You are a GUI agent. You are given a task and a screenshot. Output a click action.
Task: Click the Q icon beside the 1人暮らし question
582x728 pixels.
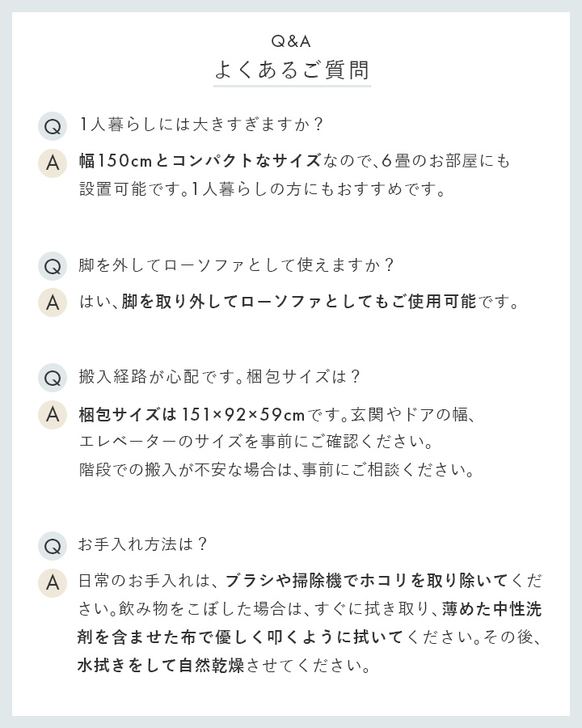[53, 126]
